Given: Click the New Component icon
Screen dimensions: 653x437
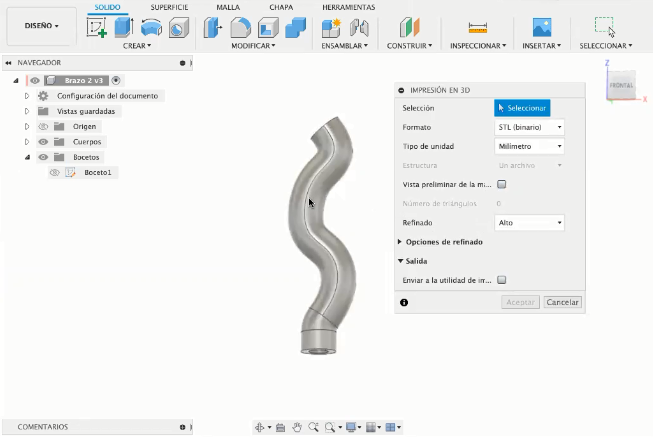Looking at the screenshot, I should tap(331, 28).
